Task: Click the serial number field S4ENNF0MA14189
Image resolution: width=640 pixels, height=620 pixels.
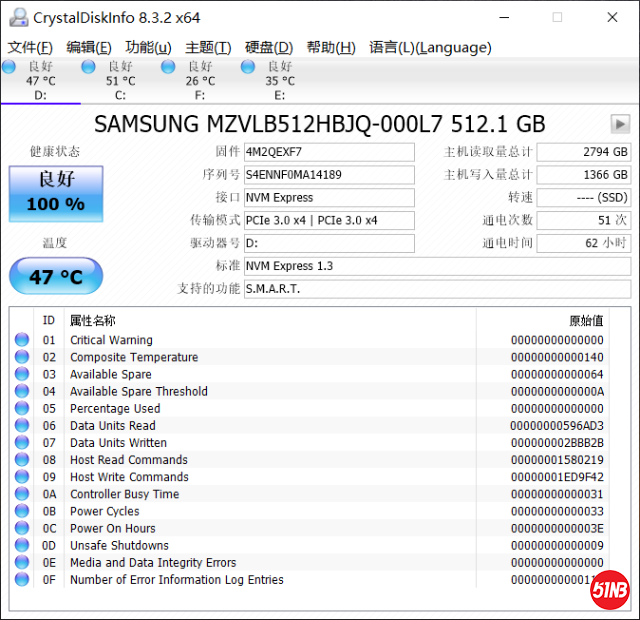Action: click(328, 175)
